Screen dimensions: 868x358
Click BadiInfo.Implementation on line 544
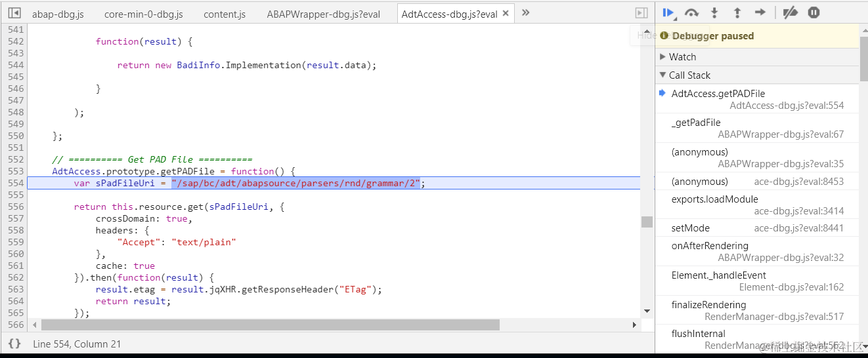point(239,65)
